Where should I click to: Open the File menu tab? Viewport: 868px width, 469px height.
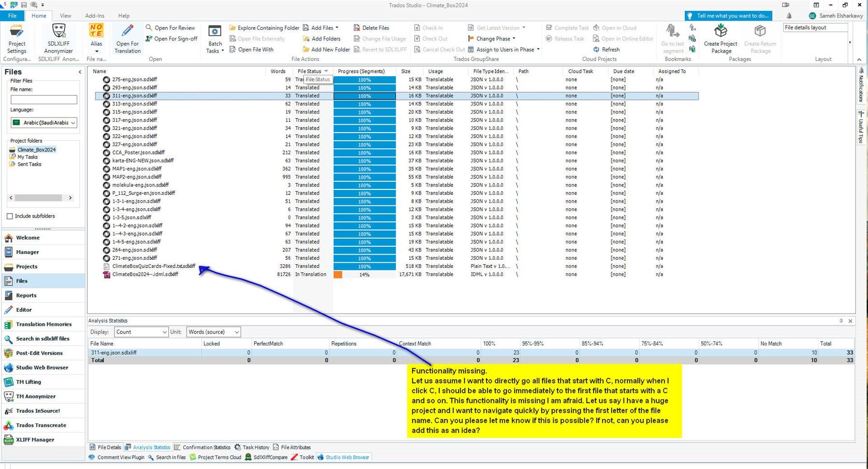click(13, 16)
